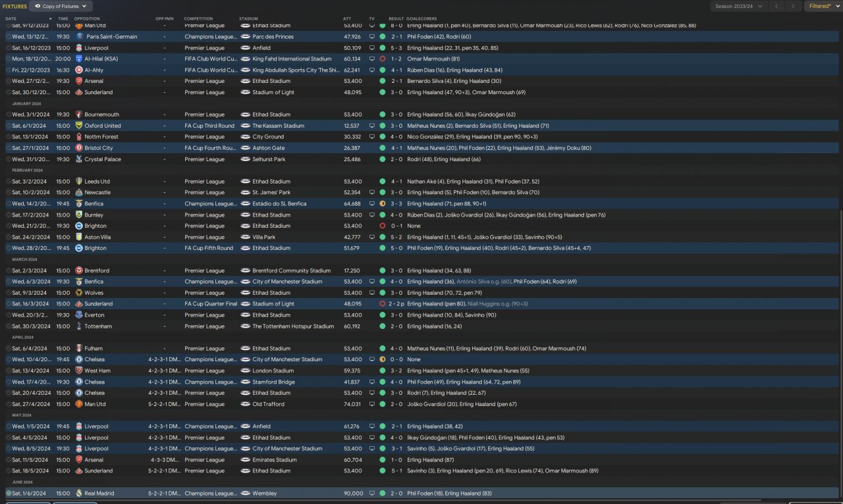
Task: Sort fixtures by the Date column header
Action: pyautogui.click(x=11, y=18)
